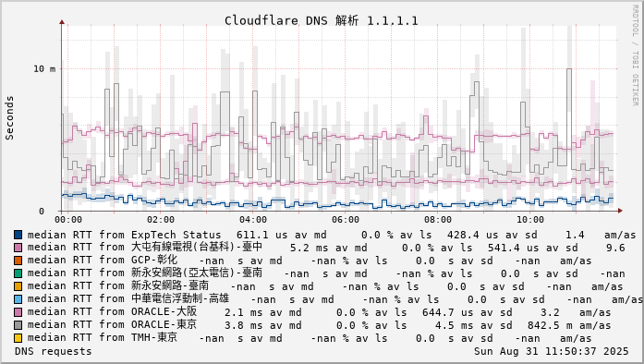
Task: Click the Seconds y-axis label
Action: click(9, 118)
